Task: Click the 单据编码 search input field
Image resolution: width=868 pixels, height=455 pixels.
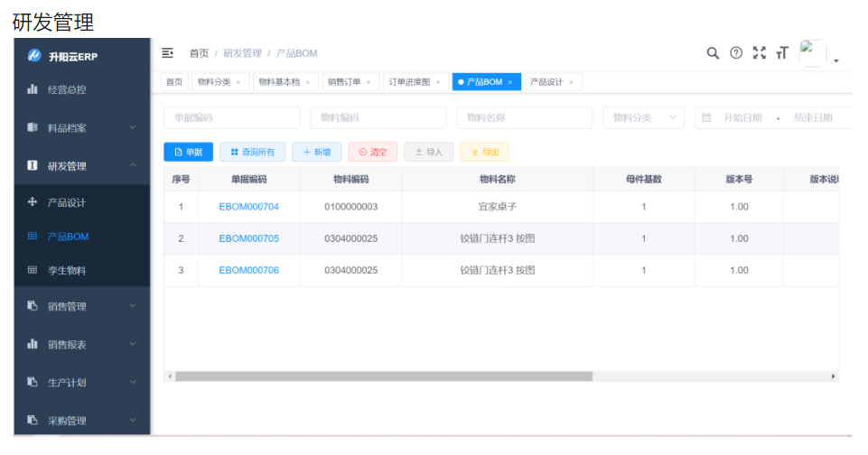Action: tap(231, 118)
